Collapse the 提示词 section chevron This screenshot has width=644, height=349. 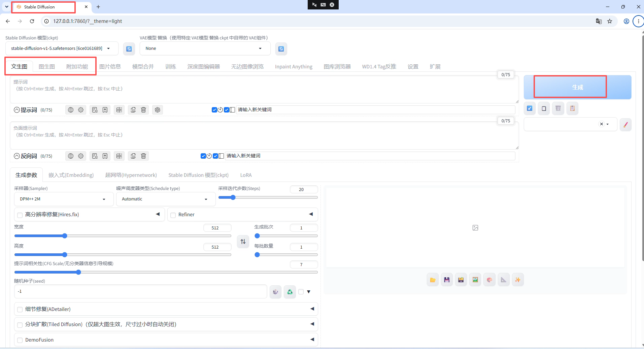coord(17,110)
